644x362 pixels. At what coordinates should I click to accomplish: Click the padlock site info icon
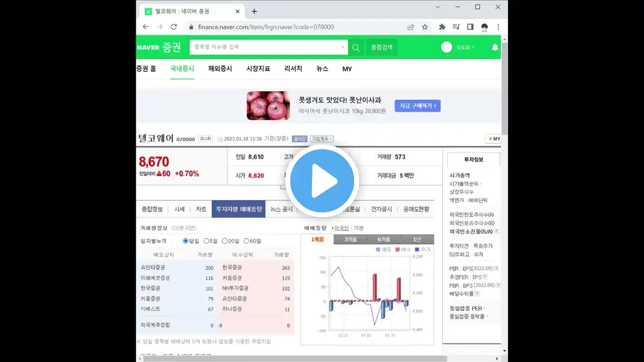tap(191, 27)
